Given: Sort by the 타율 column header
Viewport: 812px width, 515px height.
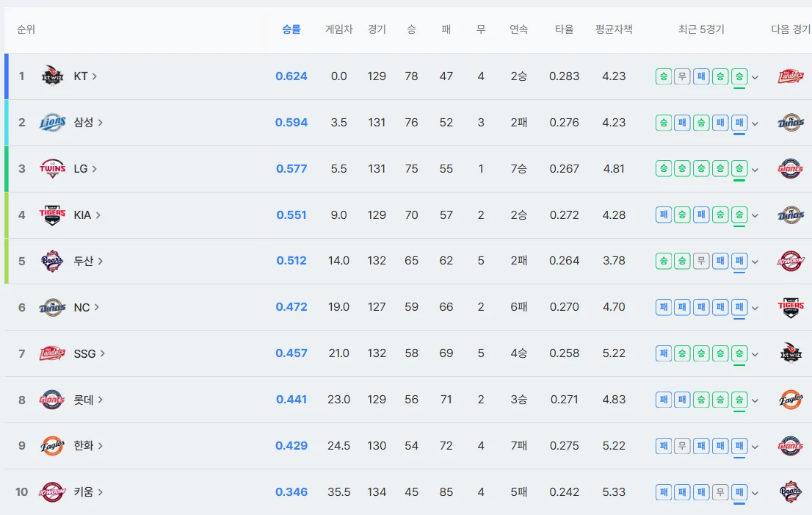Looking at the screenshot, I should click(x=564, y=29).
